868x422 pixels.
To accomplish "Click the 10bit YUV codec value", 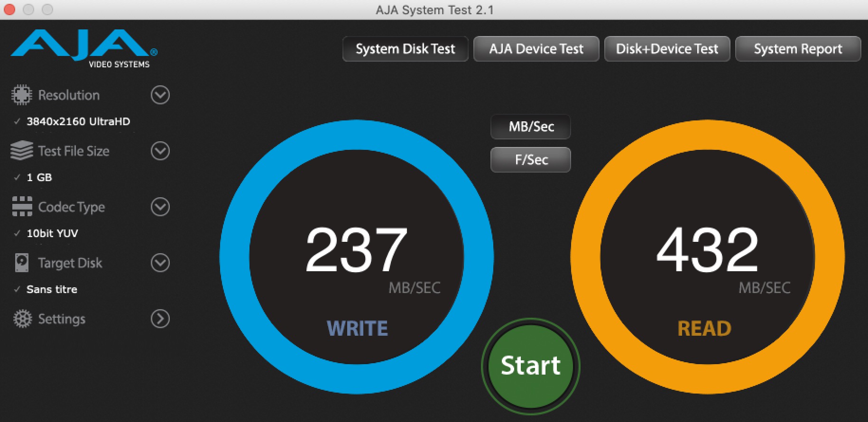I will (52, 233).
